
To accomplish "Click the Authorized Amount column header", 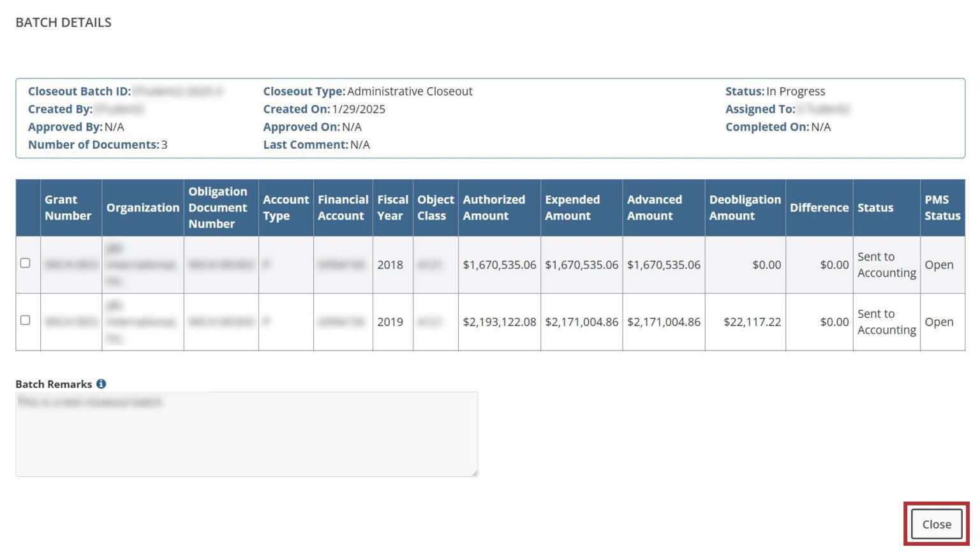I will pos(494,207).
